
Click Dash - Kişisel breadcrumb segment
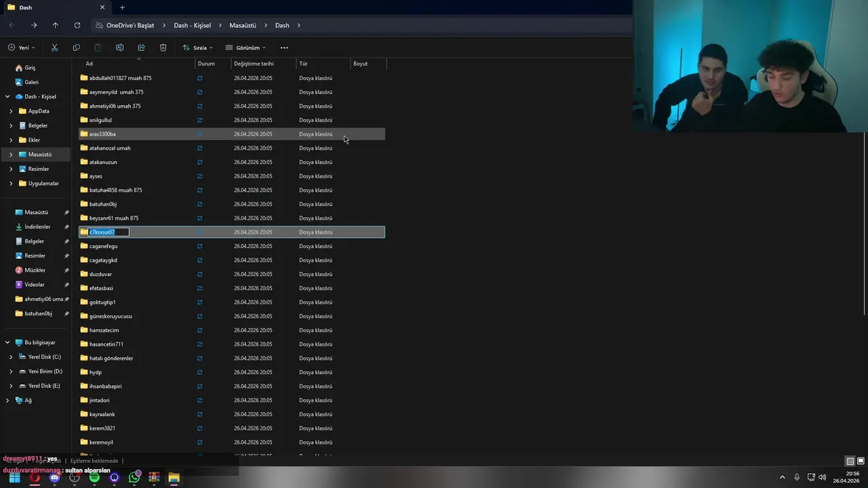(x=193, y=25)
